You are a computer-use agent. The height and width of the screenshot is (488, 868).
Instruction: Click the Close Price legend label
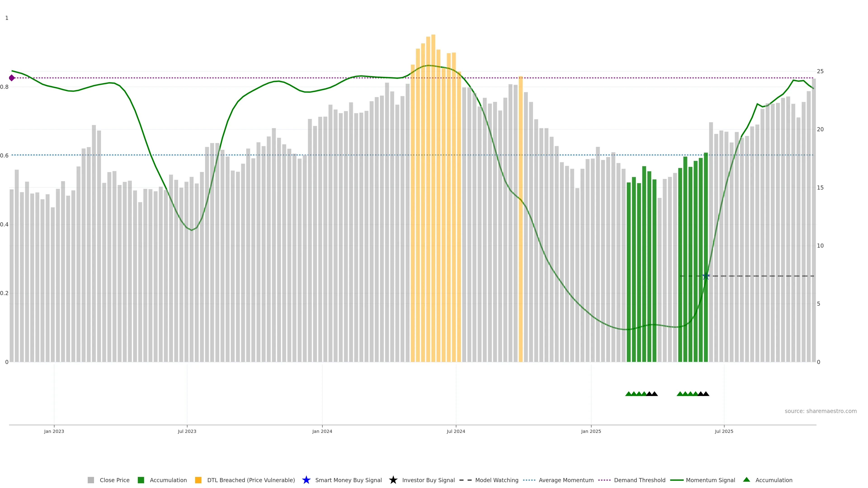(114, 480)
